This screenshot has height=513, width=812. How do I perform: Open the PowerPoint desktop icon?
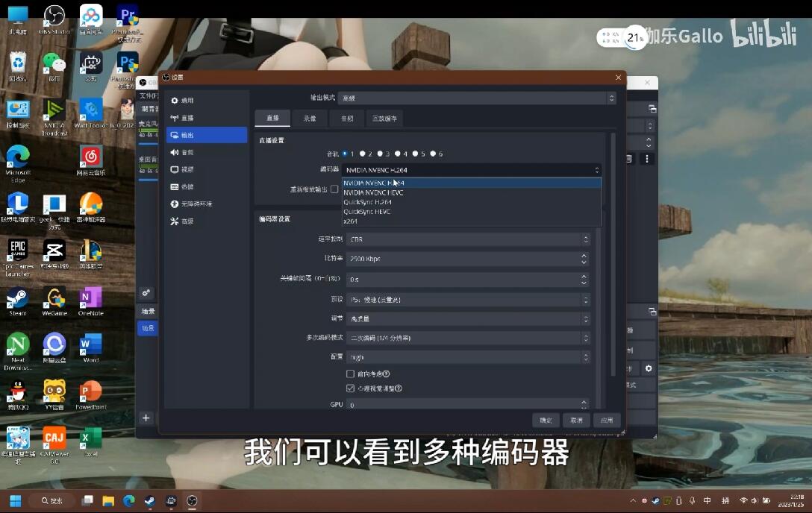tap(90, 395)
